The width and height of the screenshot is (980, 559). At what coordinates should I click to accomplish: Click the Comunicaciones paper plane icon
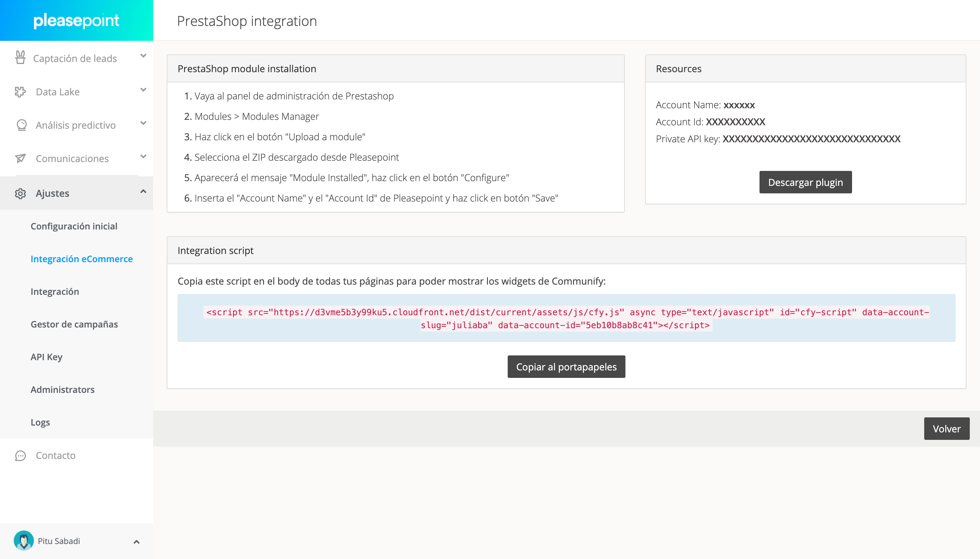pos(20,158)
